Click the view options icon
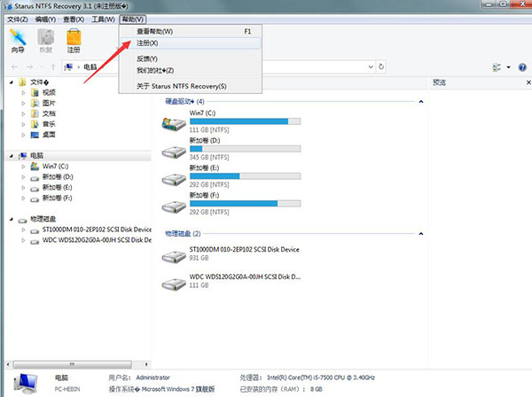532x397 pixels. [x=497, y=67]
